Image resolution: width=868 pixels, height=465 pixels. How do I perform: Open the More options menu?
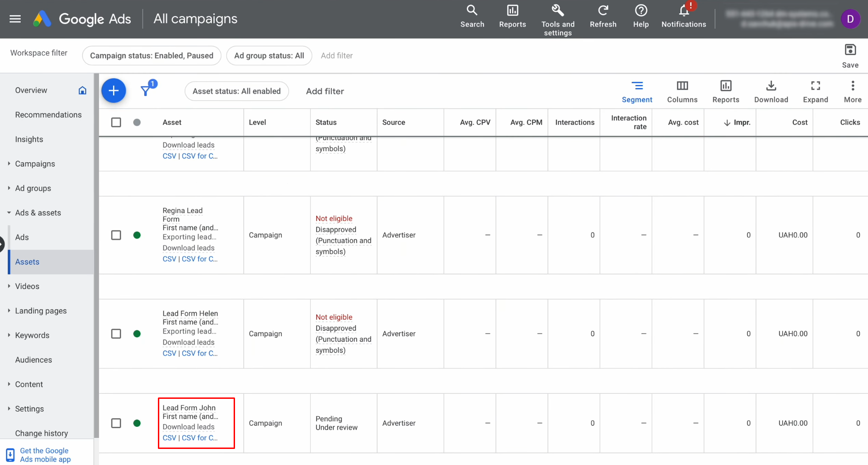point(852,92)
